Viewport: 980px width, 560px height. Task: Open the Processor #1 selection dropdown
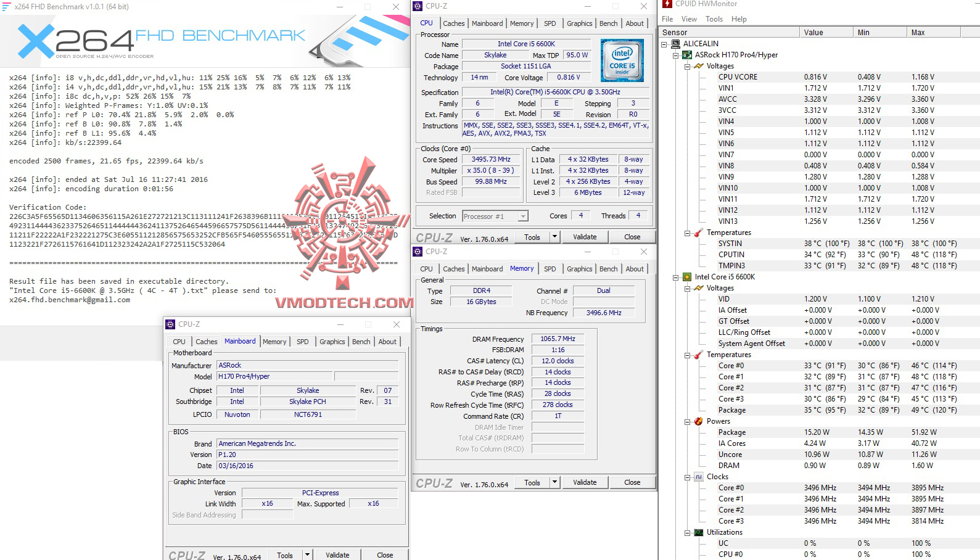[523, 216]
